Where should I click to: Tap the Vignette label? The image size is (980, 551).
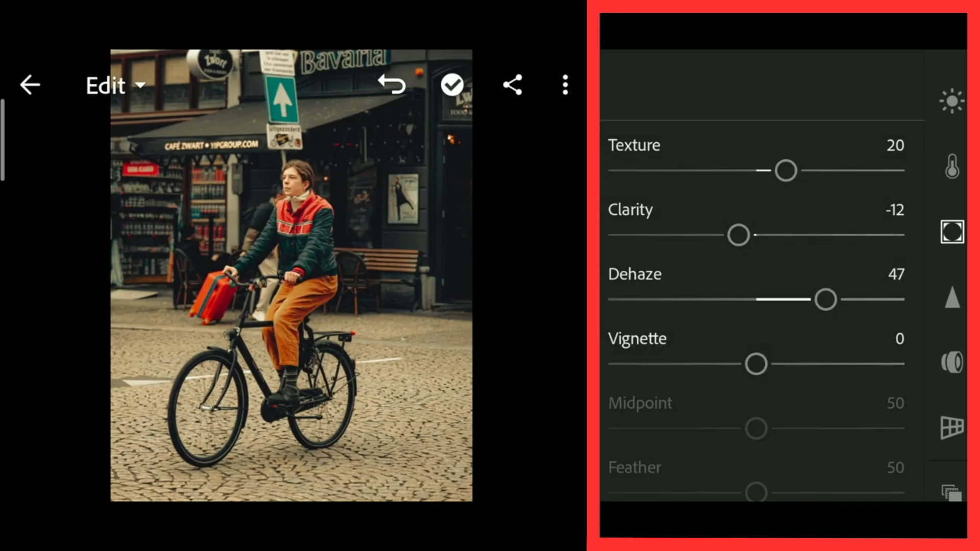[637, 339]
